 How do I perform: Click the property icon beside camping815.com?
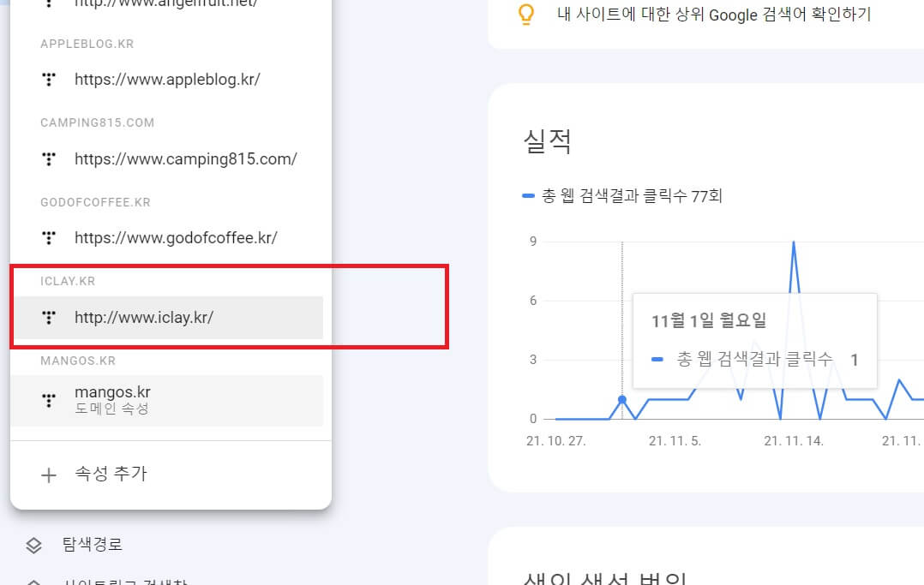[49, 158]
